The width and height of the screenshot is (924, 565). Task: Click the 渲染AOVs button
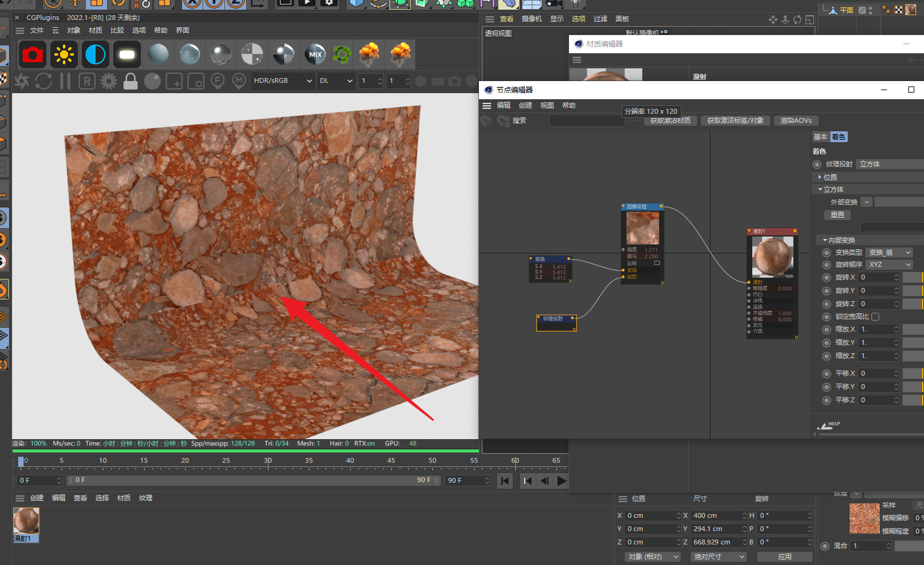coord(796,120)
